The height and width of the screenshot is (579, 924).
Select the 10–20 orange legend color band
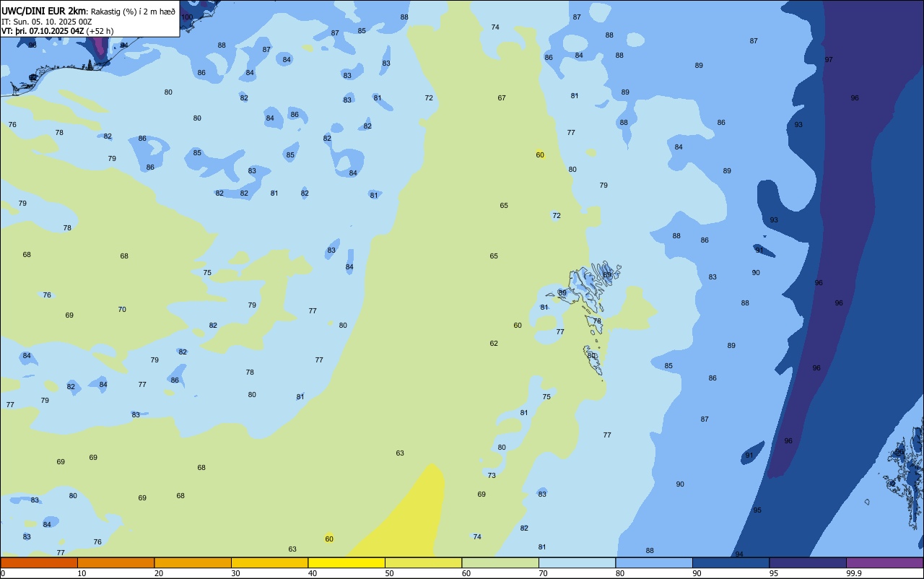(115, 562)
